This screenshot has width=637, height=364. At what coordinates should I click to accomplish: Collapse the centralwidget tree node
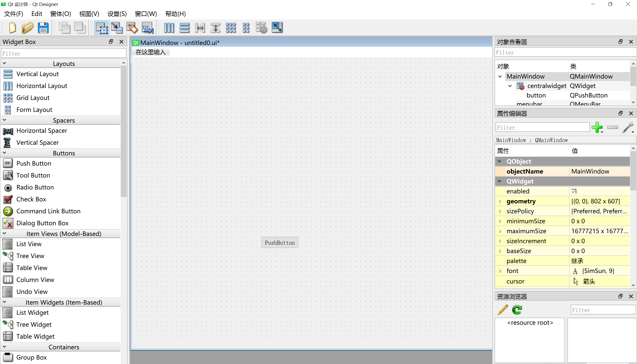510,86
